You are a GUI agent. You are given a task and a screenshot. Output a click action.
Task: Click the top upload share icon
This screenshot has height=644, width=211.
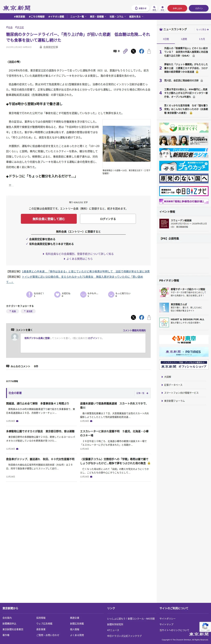click(x=149, y=51)
